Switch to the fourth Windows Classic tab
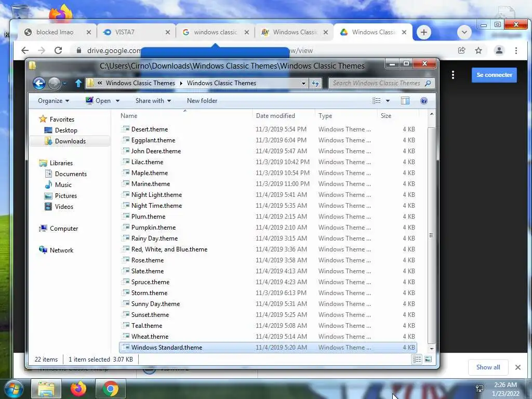Viewport: 532px width, 399px height. (294, 32)
